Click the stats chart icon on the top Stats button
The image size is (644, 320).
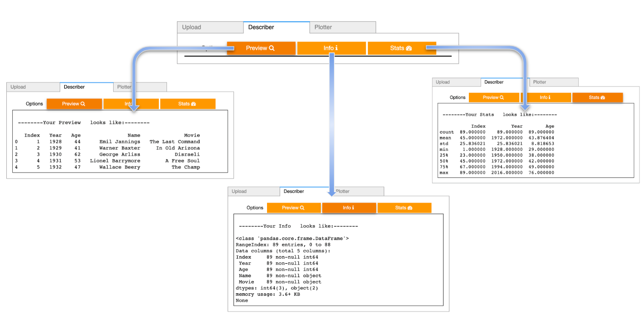pos(408,48)
